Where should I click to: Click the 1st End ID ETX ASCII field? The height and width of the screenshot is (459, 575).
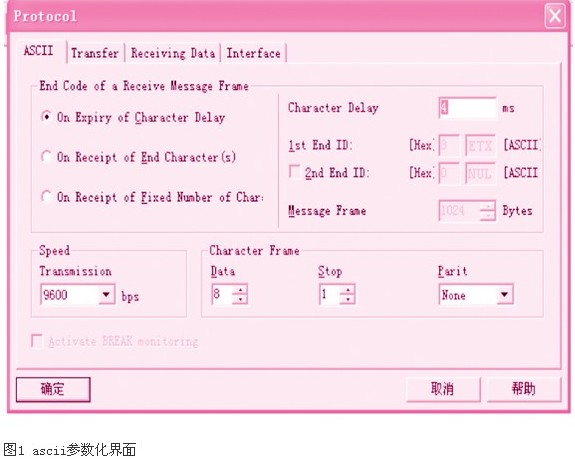tap(480, 145)
